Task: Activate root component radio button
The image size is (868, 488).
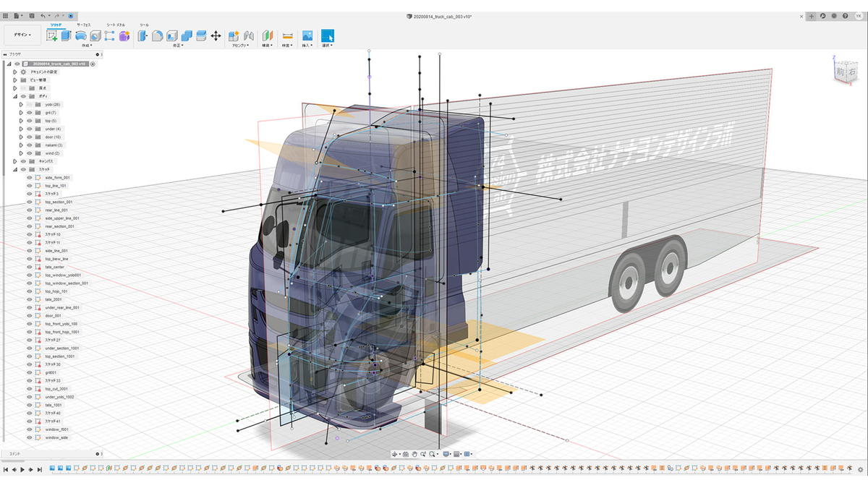Action: 93,64
